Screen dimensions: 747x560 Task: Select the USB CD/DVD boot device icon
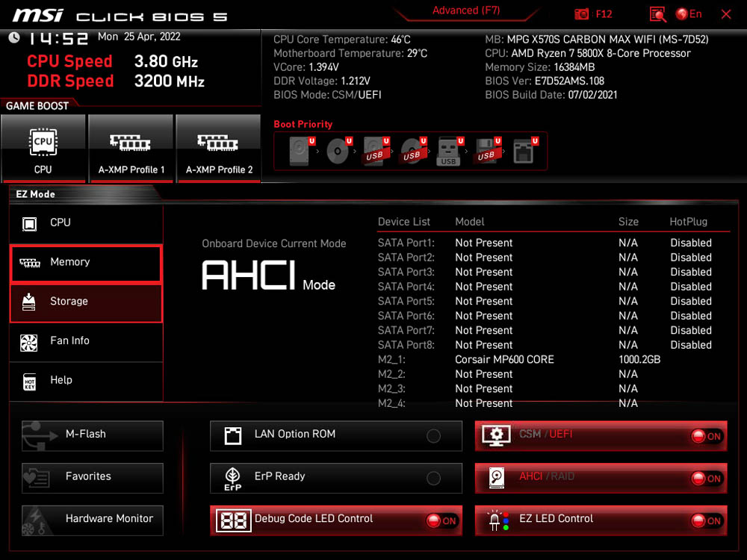click(413, 151)
